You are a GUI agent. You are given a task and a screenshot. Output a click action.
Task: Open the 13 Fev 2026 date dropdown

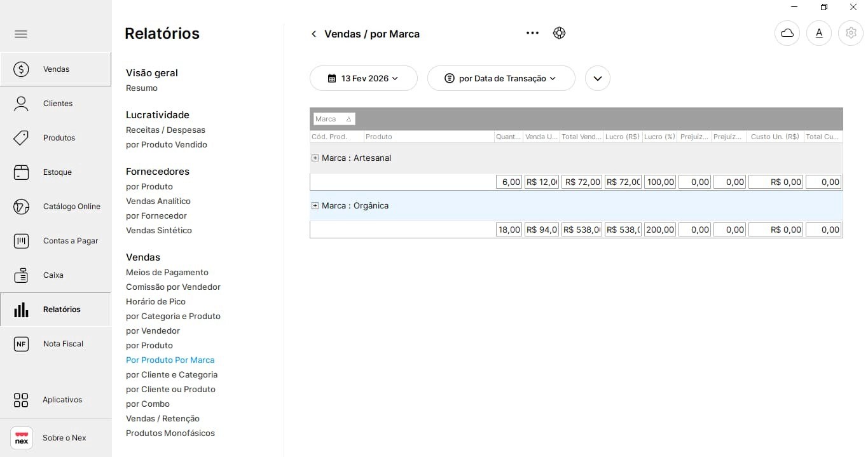pos(364,78)
